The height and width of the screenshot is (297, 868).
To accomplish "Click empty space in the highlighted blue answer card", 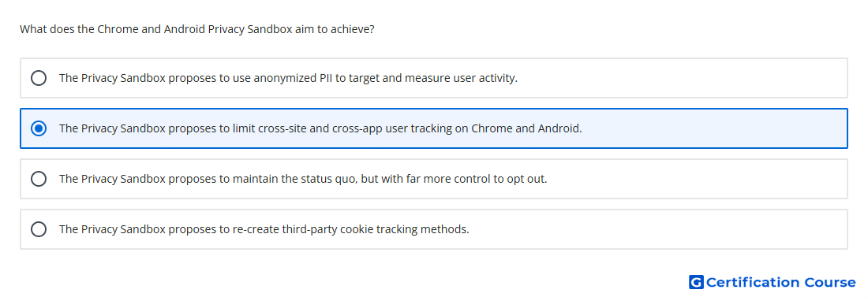I will pos(714,128).
